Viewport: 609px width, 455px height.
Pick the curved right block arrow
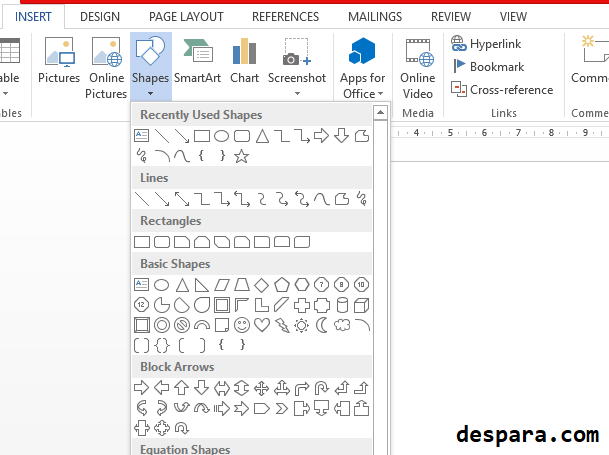(x=142, y=408)
